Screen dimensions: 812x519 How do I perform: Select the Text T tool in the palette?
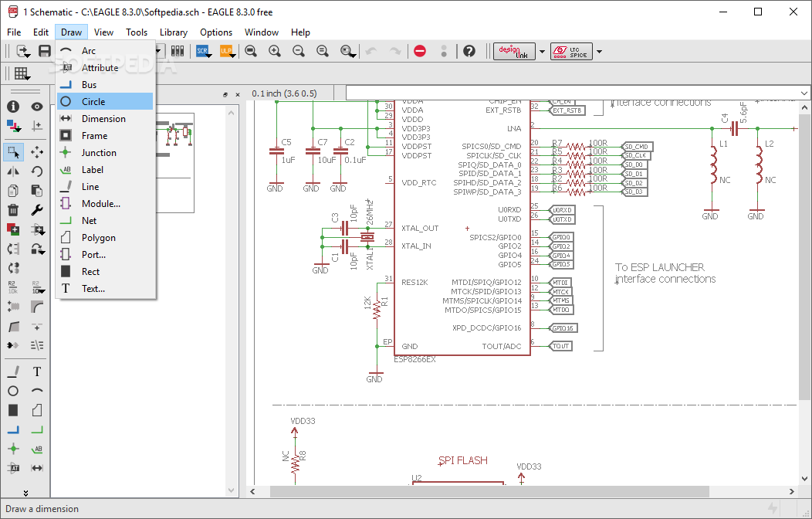37,371
